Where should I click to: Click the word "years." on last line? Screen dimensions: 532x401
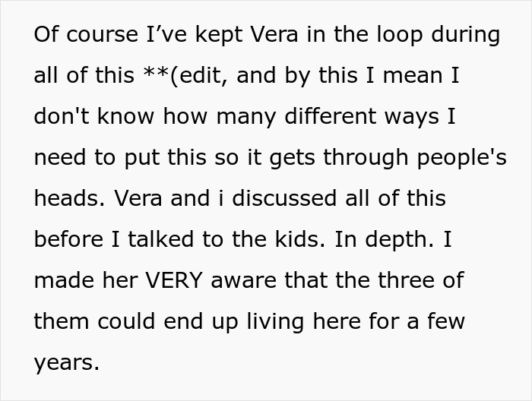67,364
